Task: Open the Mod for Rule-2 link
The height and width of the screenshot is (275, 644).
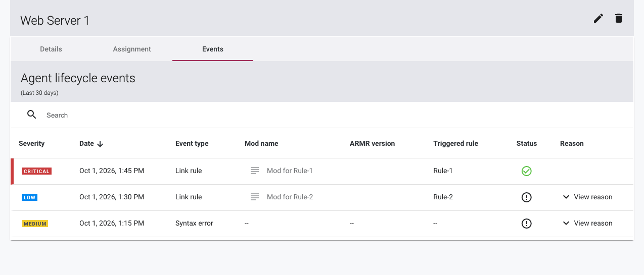Action: tap(290, 197)
